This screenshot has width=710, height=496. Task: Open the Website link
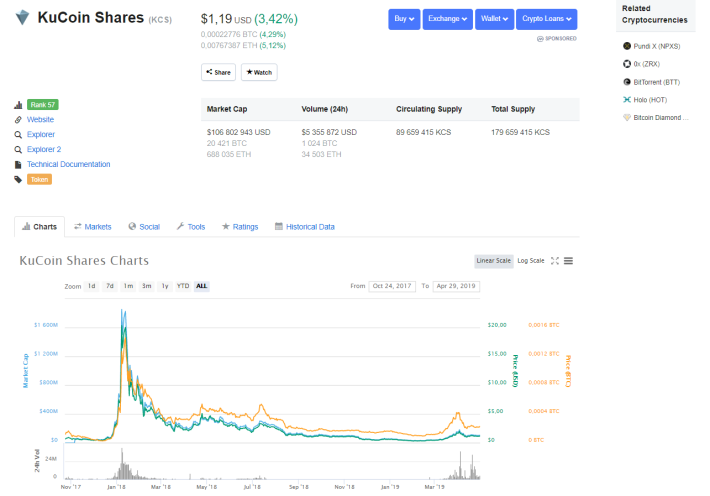click(40, 120)
